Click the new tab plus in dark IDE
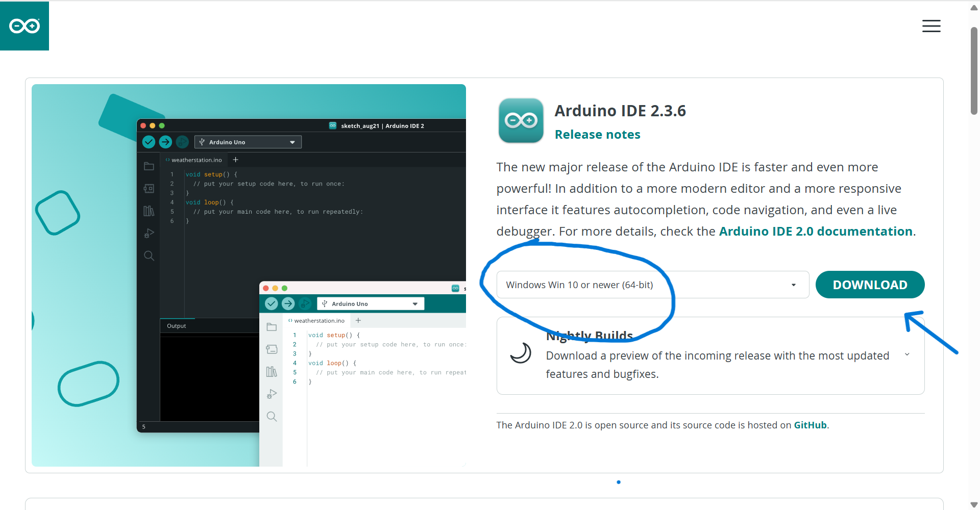 pyautogui.click(x=236, y=160)
